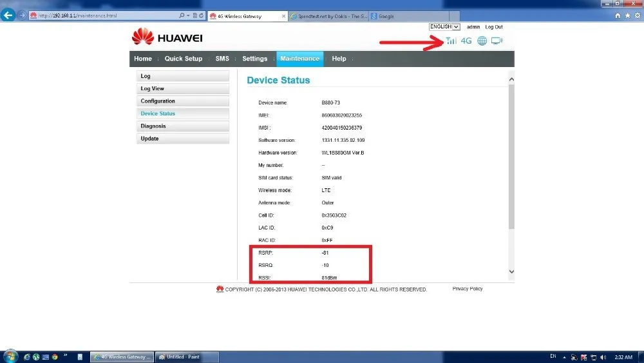
Task: Click the 4G network mode indicator
Action: click(466, 41)
